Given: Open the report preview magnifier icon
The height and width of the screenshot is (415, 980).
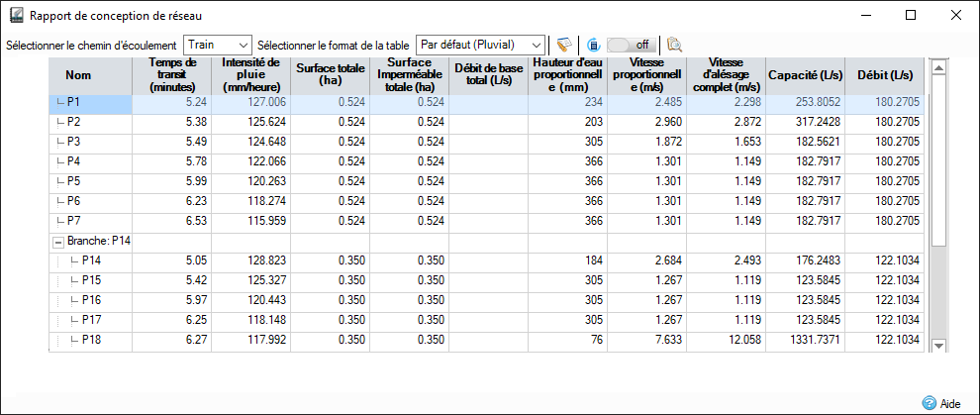Looking at the screenshot, I should (x=674, y=45).
